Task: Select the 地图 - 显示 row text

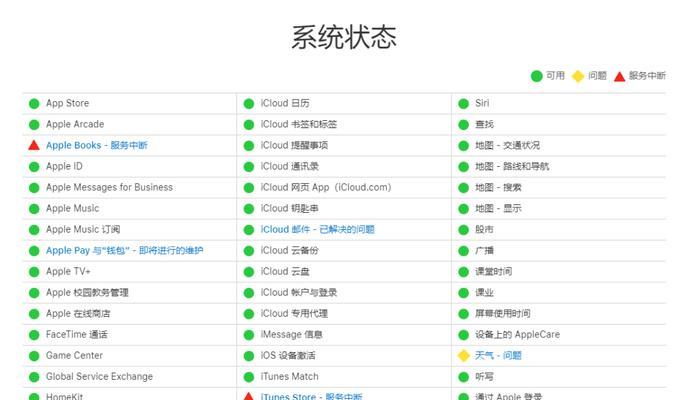Action: point(498,209)
